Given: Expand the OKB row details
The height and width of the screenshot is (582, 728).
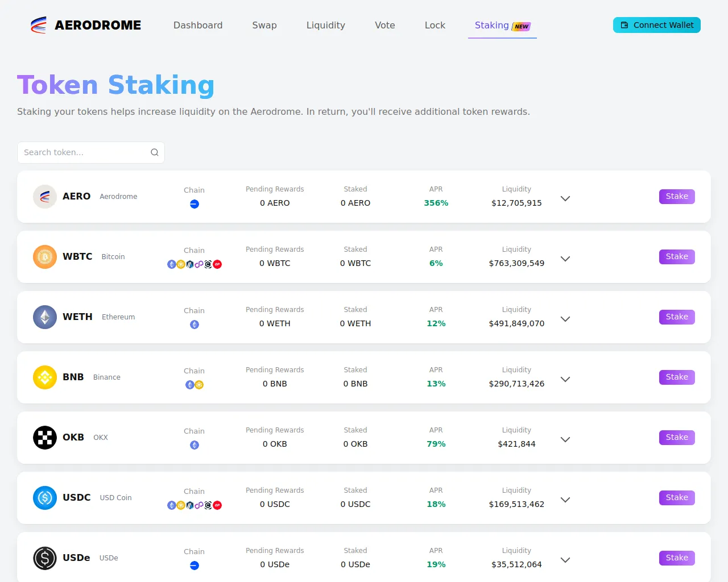Looking at the screenshot, I should tap(565, 439).
